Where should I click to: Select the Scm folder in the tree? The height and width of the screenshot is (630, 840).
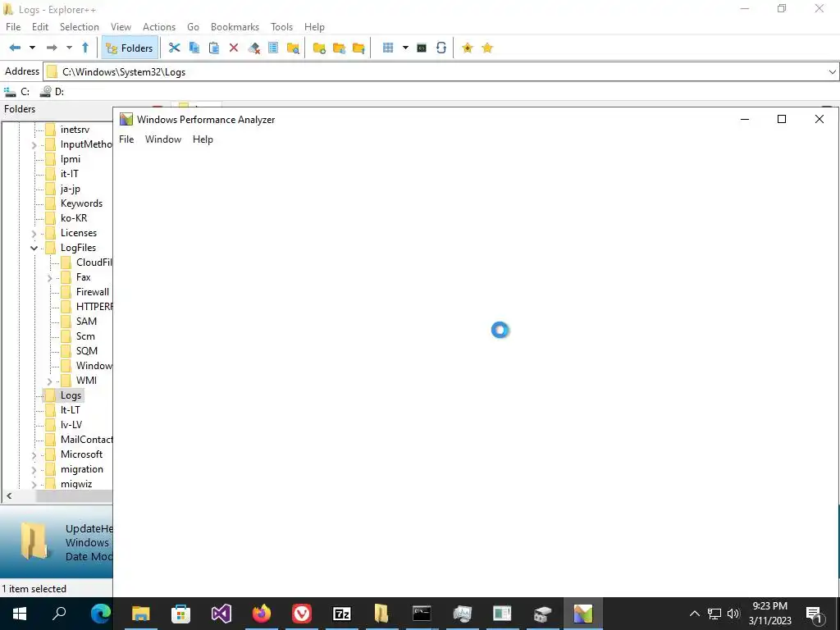click(85, 336)
